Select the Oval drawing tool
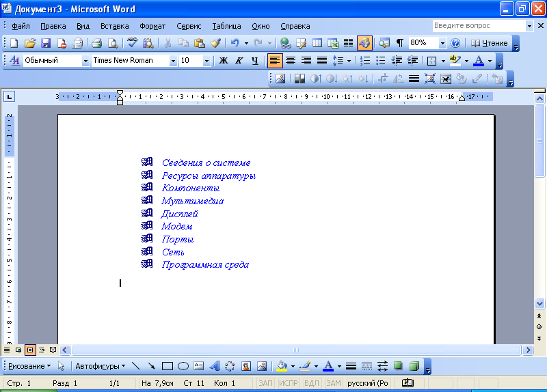Viewport: 547px width, 392px height. pos(183,366)
